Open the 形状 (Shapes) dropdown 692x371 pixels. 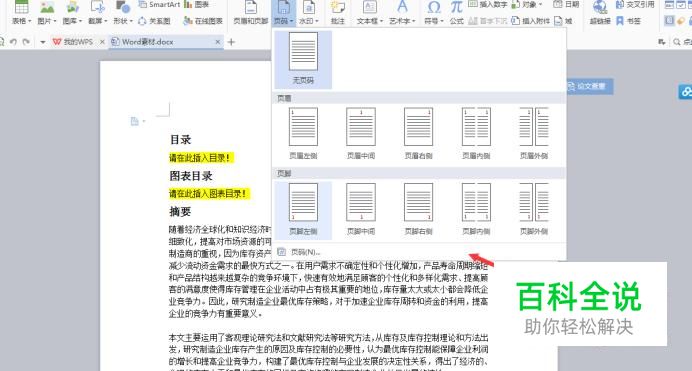tap(123, 13)
